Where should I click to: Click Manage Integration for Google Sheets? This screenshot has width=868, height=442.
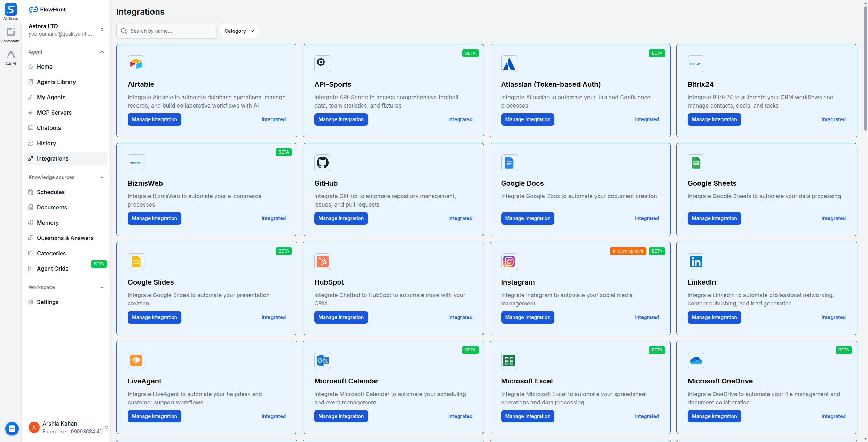pos(714,218)
